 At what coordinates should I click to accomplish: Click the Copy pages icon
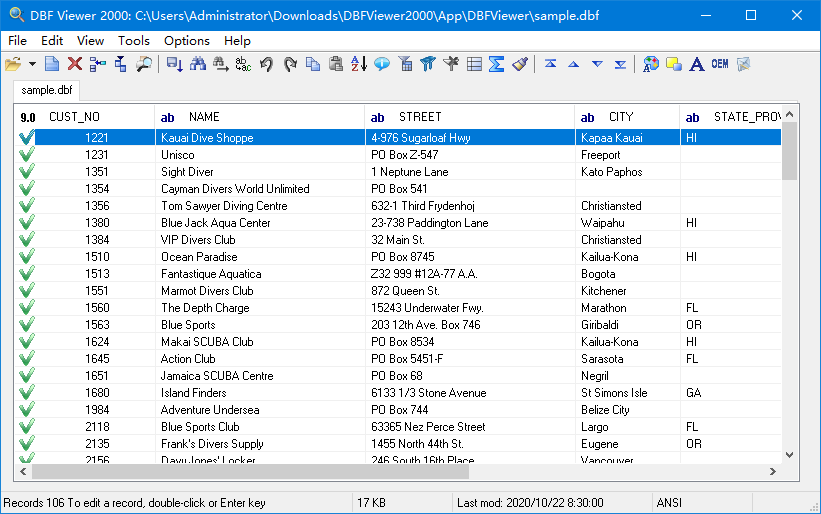click(313, 64)
